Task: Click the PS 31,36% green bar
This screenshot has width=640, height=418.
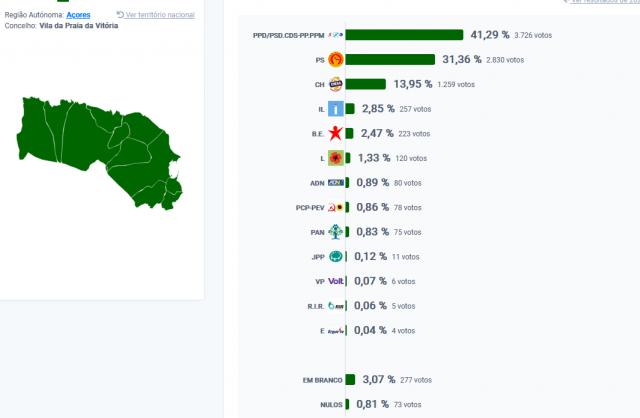Action: tap(390, 60)
